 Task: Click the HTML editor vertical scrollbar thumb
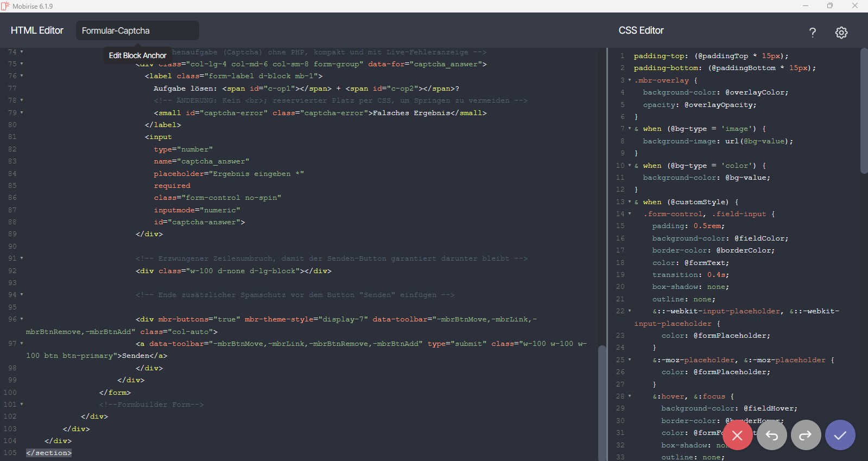(601, 403)
